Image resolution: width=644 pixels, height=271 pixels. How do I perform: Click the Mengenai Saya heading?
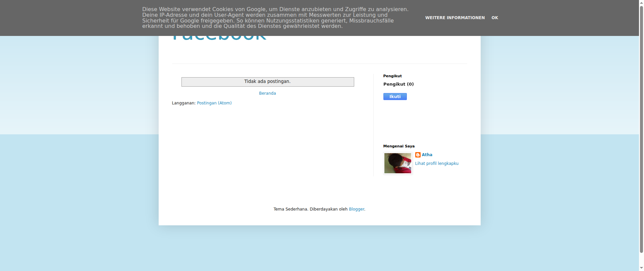[x=399, y=146]
